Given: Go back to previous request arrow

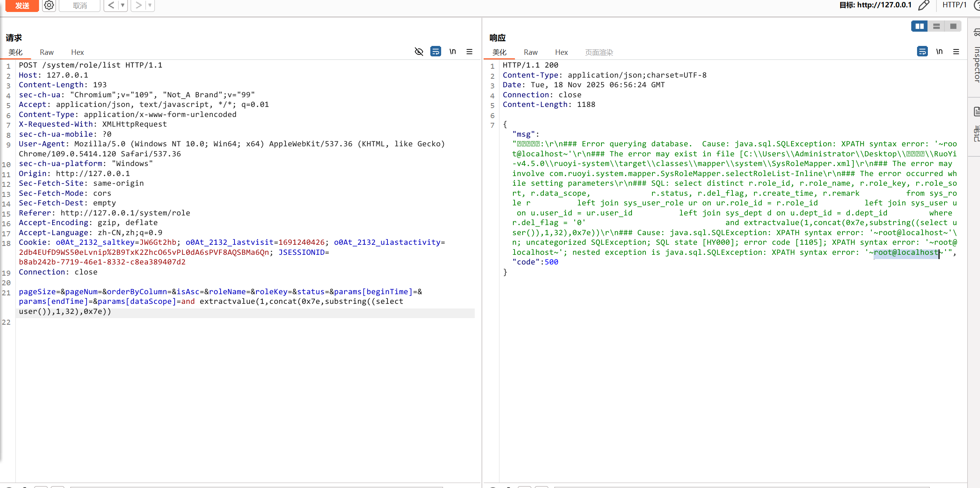Looking at the screenshot, I should pyautogui.click(x=111, y=5).
